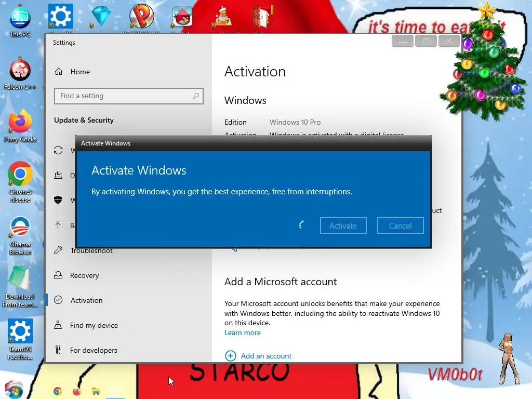Click the Activate button in dialog

[343, 225]
